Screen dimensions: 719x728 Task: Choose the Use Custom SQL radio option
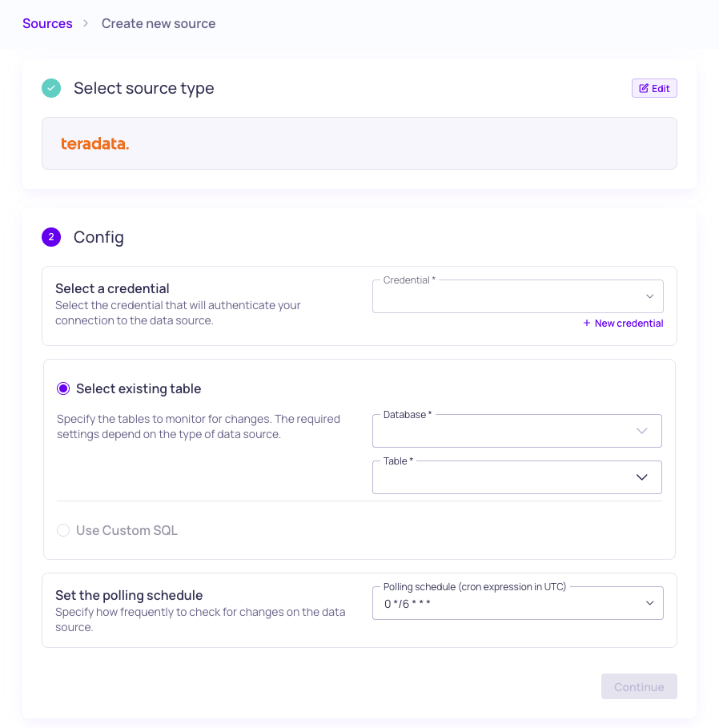click(63, 530)
